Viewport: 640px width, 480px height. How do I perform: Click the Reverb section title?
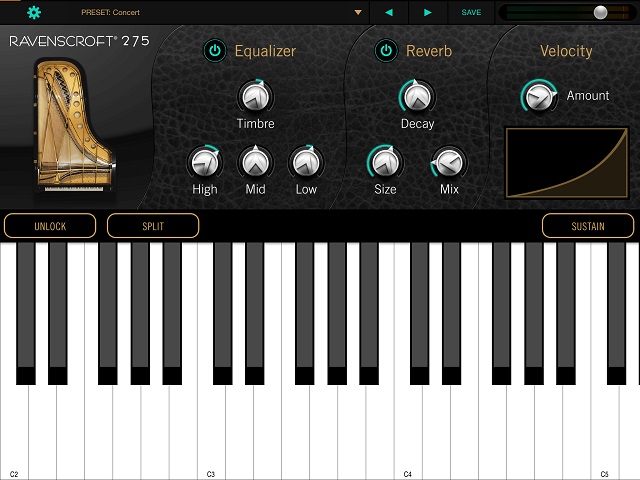[429, 51]
